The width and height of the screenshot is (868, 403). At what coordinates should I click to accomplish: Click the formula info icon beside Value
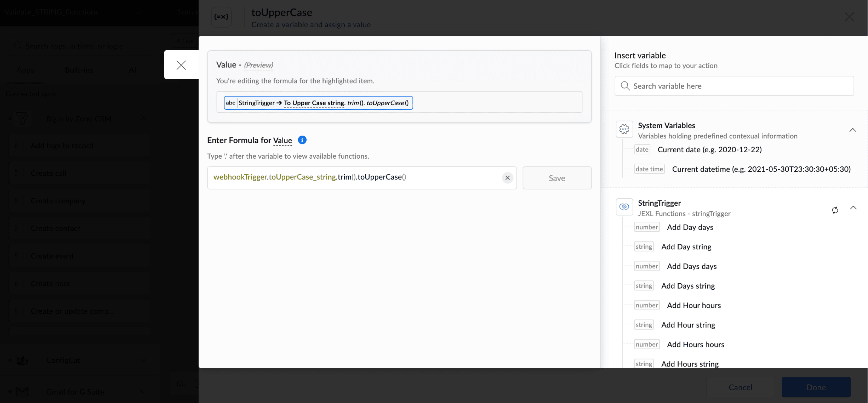click(302, 140)
